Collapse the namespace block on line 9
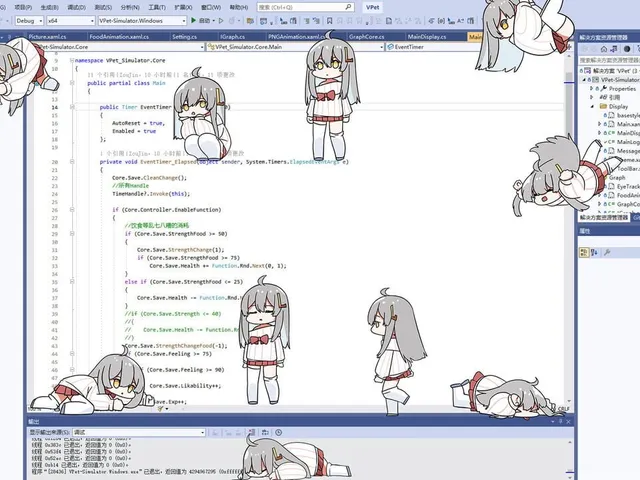Image resolution: width=640 pixels, height=480 pixels. tap(72, 60)
